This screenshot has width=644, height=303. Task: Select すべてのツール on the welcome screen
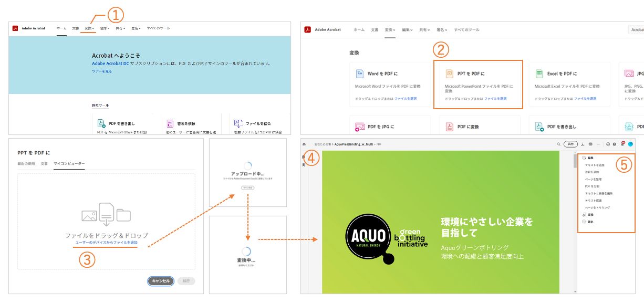pyautogui.click(x=158, y=28)
